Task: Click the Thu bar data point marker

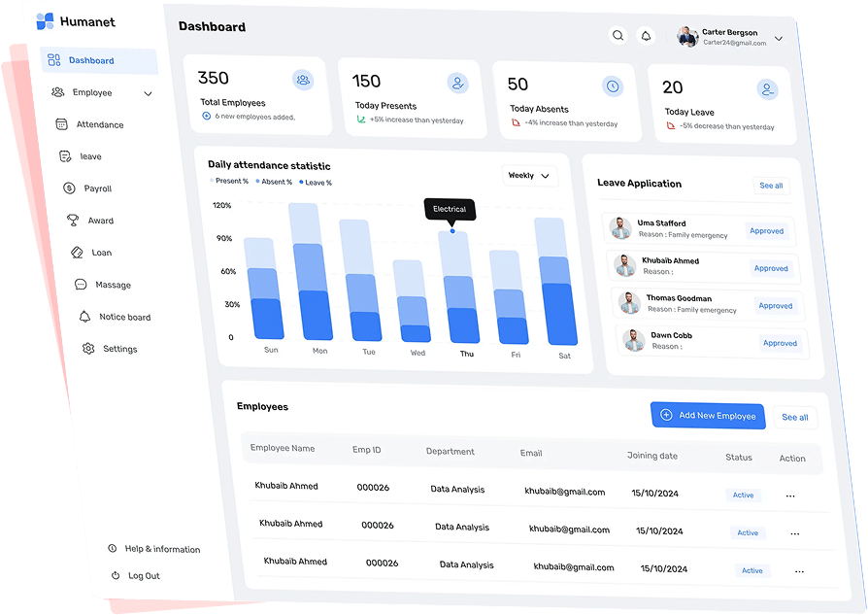Action: click(x=452, y=231)
